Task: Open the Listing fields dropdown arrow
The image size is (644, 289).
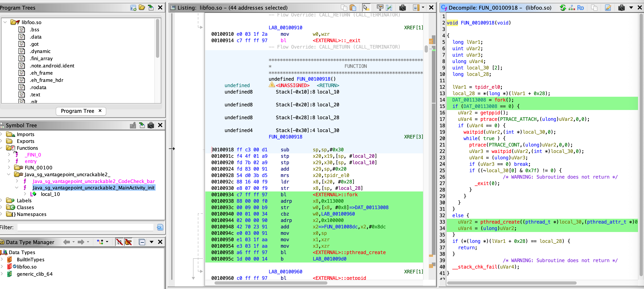Action: coord(423,8)
